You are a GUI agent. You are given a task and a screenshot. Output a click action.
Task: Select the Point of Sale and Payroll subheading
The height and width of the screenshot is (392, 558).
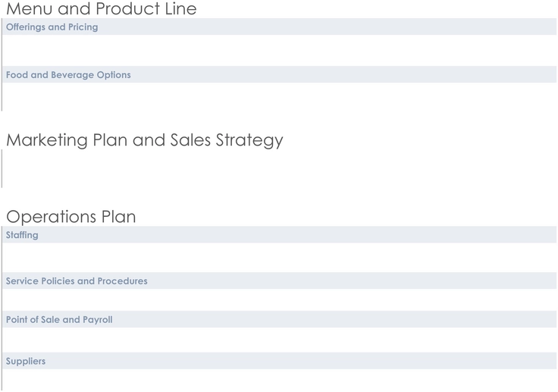coord(279,319)
